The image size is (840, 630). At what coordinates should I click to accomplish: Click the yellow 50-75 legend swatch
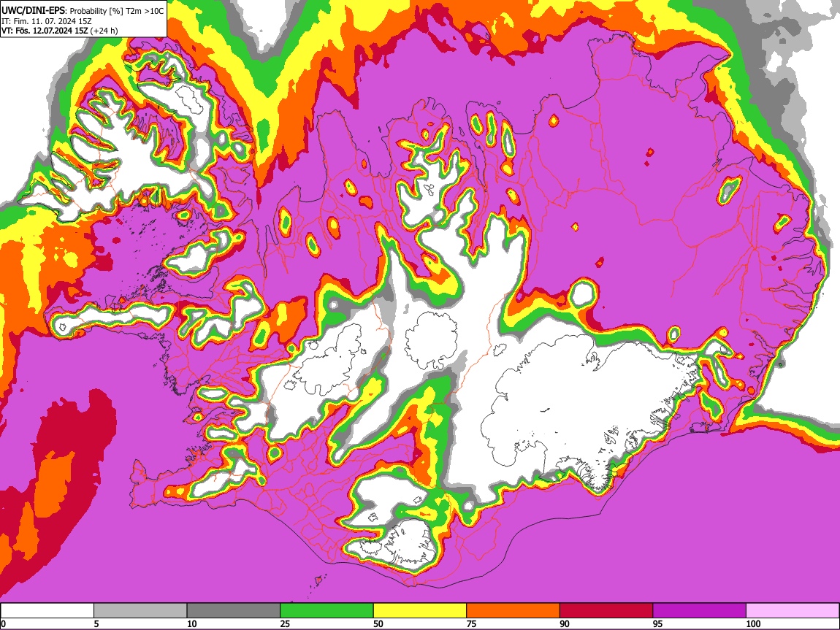[420, 611]
